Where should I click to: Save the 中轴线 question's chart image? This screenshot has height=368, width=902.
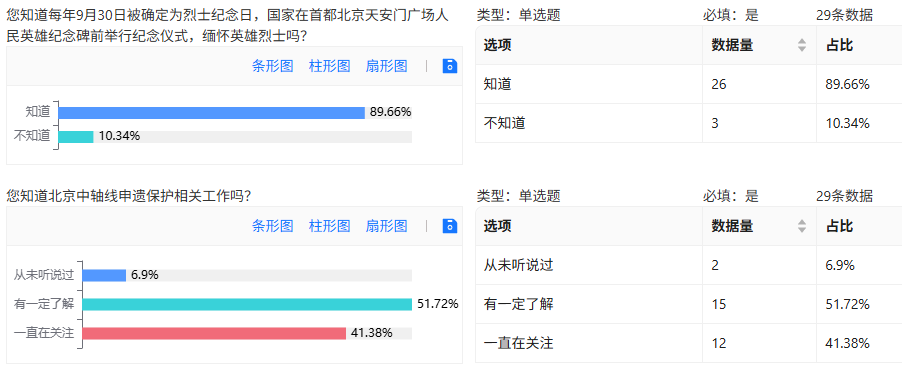click(450, 226)
